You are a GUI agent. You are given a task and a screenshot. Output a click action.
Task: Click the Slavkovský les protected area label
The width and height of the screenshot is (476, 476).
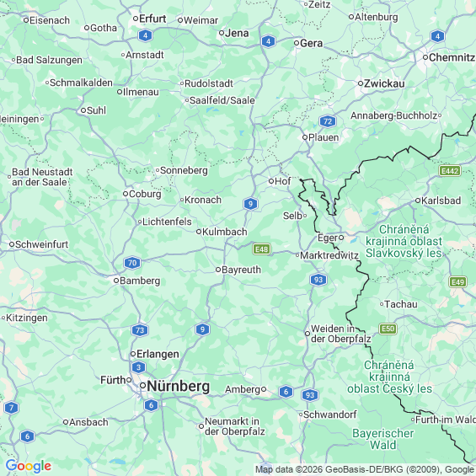tap(404, 241)
